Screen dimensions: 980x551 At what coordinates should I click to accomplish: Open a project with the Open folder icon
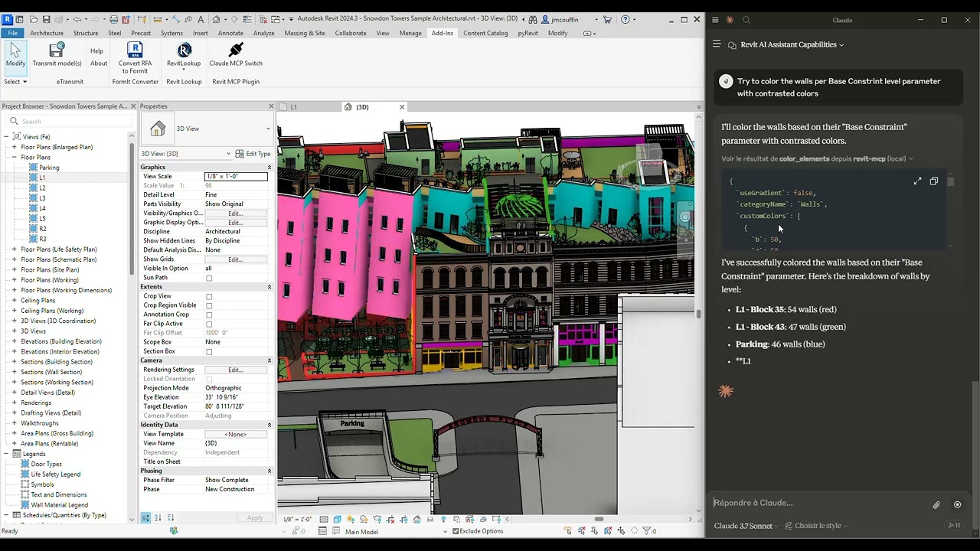tap(34, 19)
